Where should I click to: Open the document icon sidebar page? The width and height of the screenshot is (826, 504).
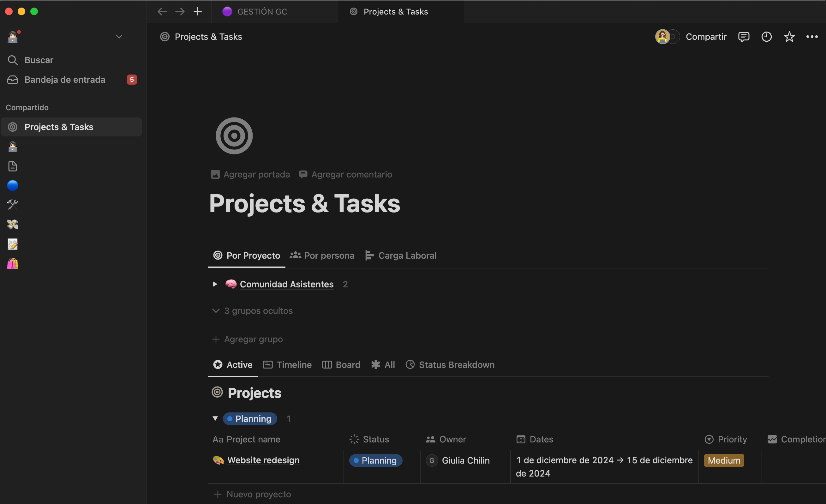coord(13,166)
